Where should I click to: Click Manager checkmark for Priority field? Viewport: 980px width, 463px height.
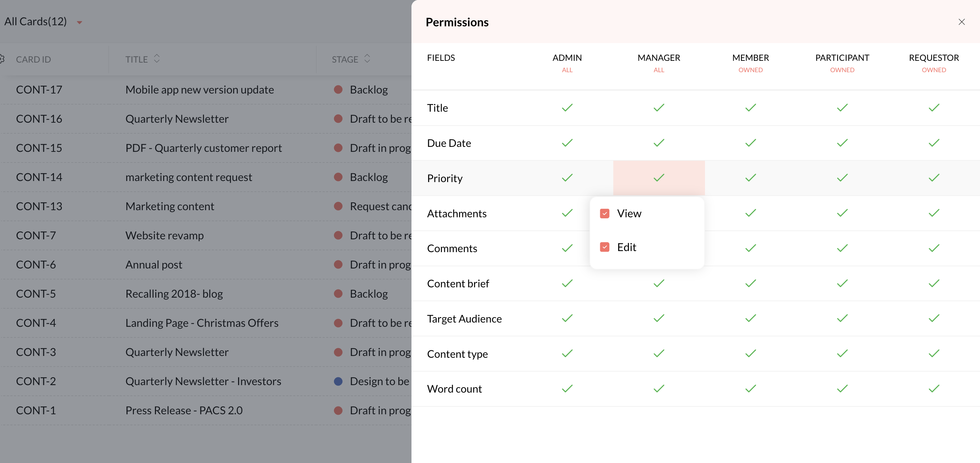(658, 178)
